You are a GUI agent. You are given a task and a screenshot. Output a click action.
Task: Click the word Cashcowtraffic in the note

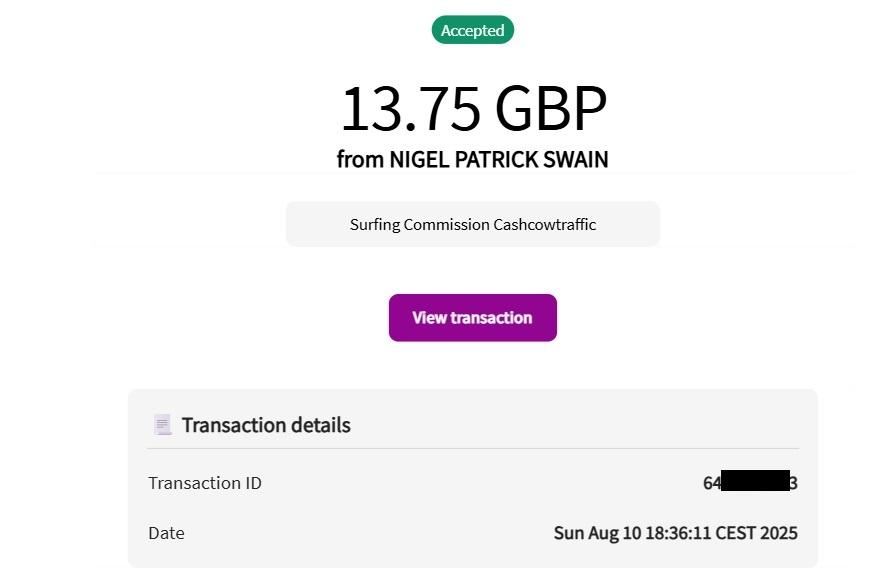pyautogui.click(x=544, y=224)
